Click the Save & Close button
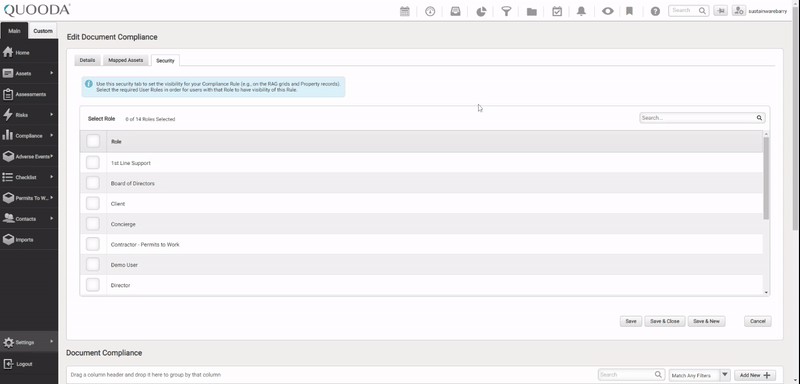This screenshot has width=800, height=384. pos(665,321)
